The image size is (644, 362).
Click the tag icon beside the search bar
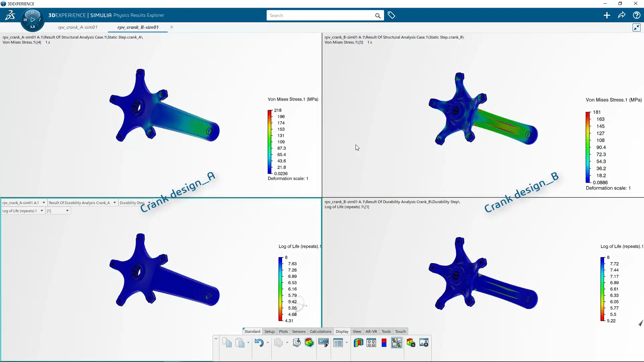(391, 15)
